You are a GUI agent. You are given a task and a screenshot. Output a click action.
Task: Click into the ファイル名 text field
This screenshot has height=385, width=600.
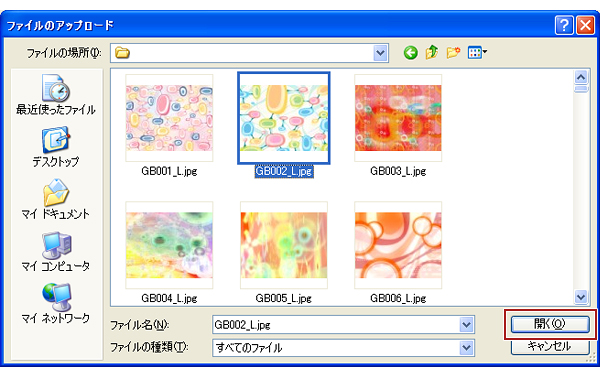click(336, 325)
